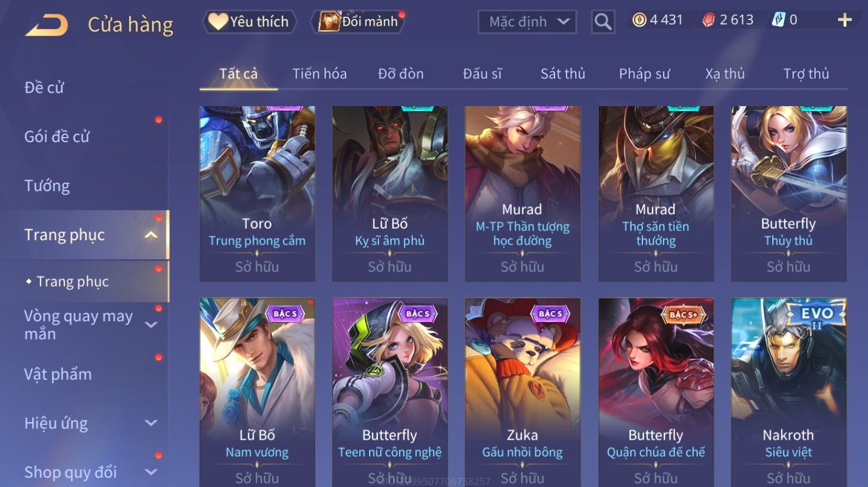The height and width of the screenshot is (487, 868).
Task: Click the plus icon to add currency
Action: click(x=844, y=20)
